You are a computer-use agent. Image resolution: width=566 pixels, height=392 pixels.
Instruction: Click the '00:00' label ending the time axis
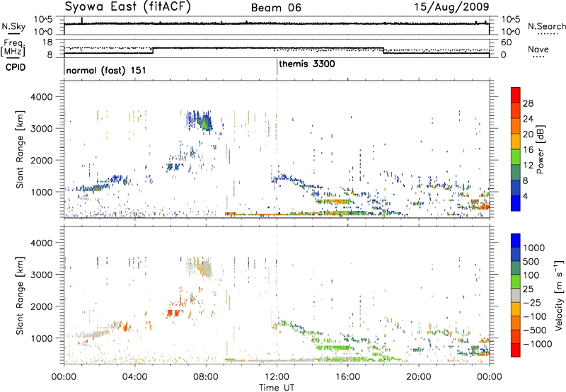click(490, 377)
